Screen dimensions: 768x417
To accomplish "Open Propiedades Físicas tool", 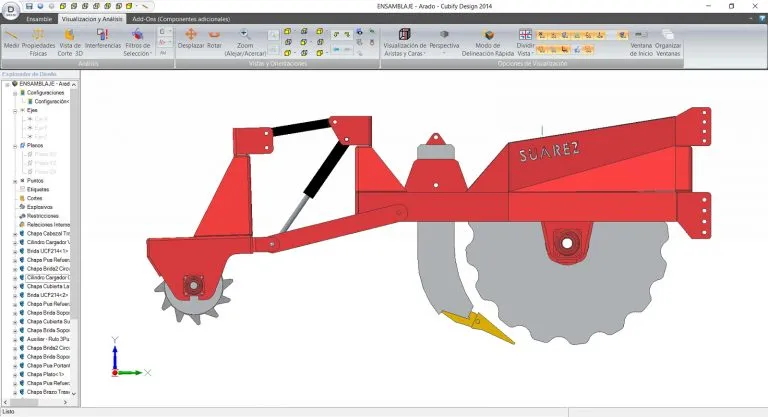I will (39, 40).
